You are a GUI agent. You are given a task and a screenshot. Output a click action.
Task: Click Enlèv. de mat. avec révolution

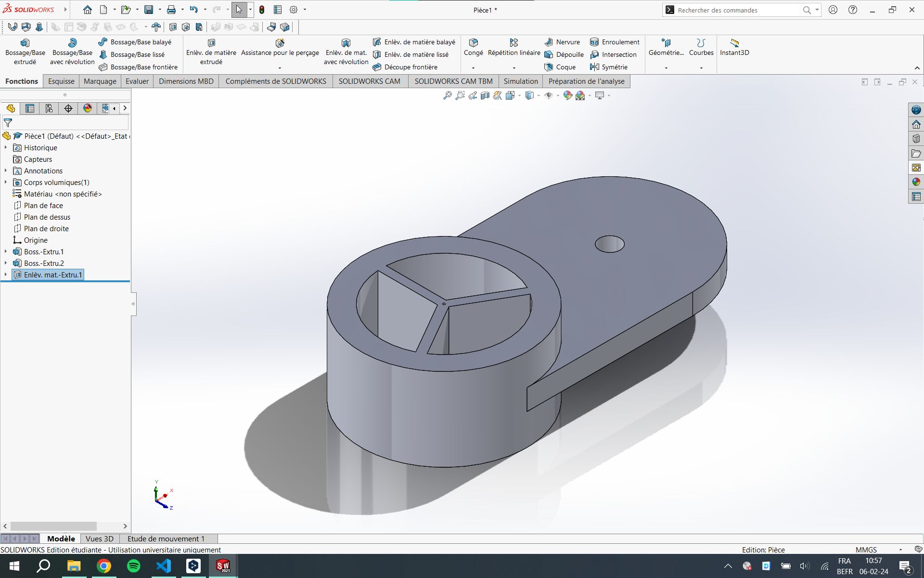346,52
